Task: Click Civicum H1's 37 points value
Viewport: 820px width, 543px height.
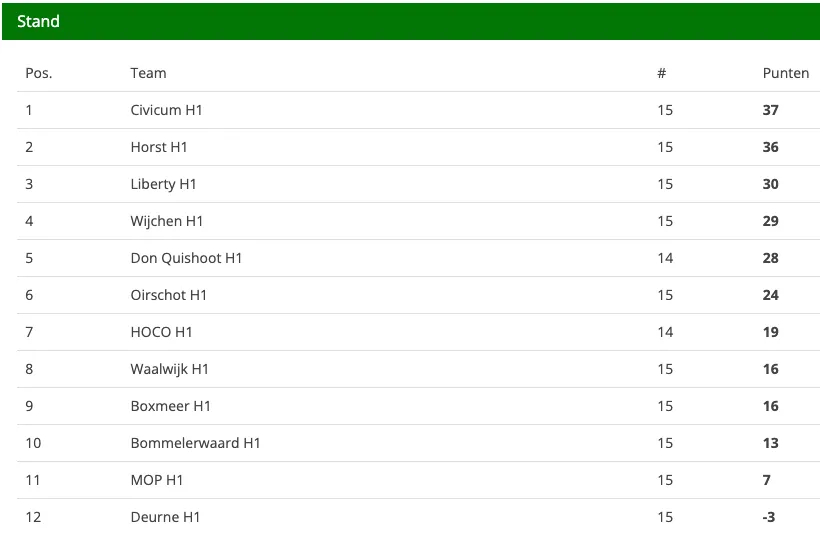Action: (770, 110)
